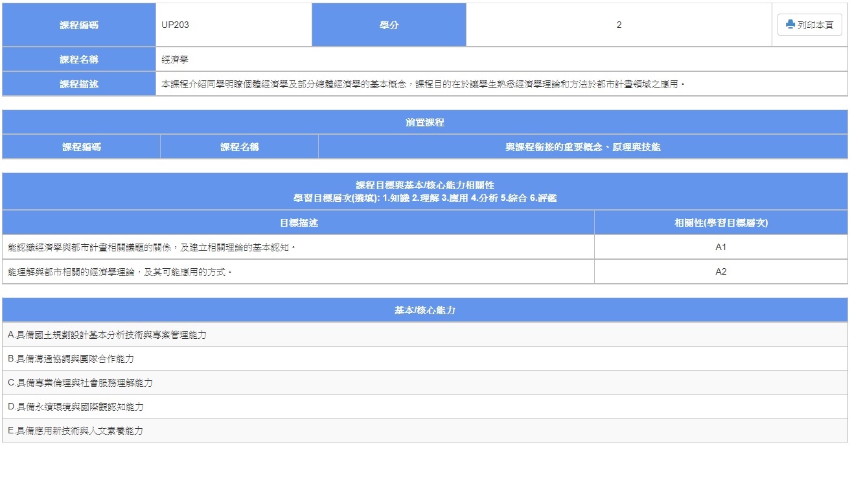Image resolution: width=852 pixels, height=504 pixels.
Task: Select the course description text paragraph
Action: click(x=422, y=84)
